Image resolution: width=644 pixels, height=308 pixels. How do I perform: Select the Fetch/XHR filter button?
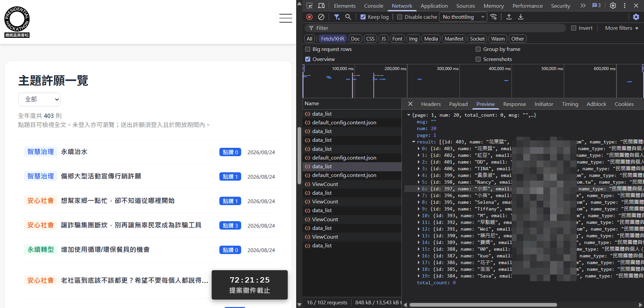click(332, 39)
